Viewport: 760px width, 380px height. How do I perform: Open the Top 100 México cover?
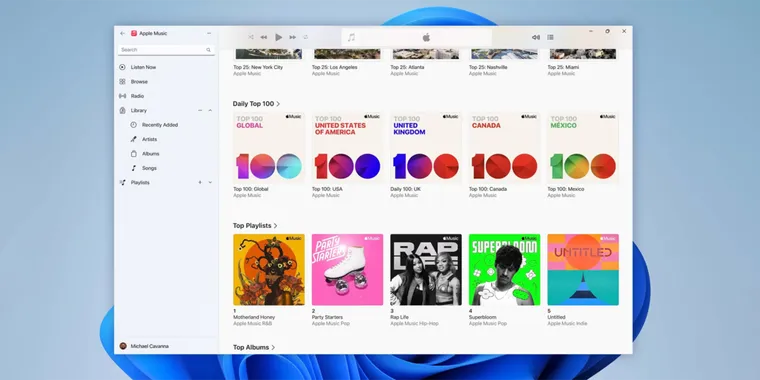(583, 148)
